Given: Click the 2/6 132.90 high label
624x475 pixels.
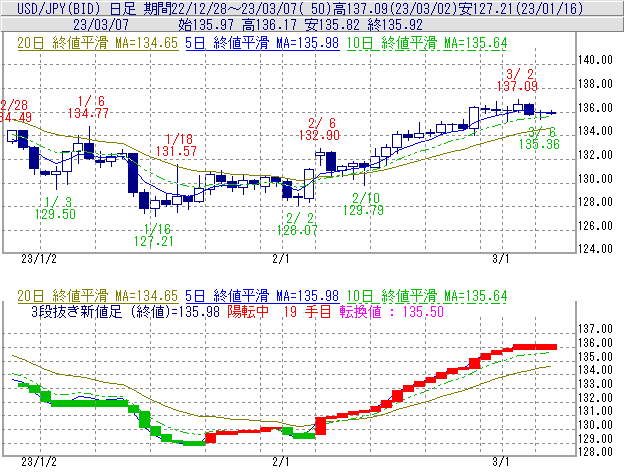Looking at the screenshot, I should click(319, 129).
